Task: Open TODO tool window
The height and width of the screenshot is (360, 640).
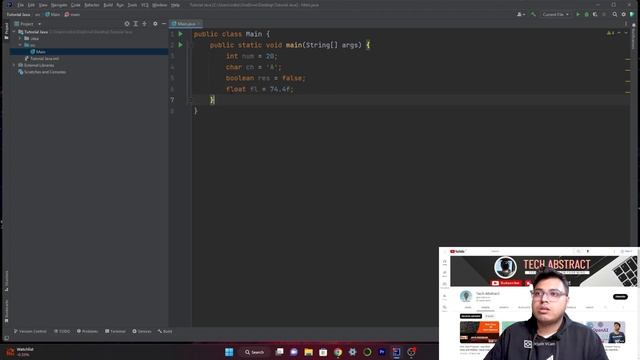Action: coord(62,331)
